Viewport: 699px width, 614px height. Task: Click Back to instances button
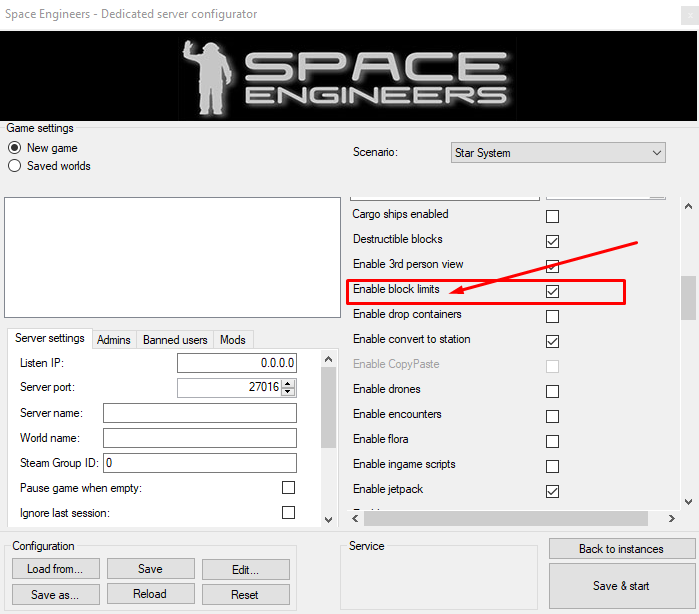(620, 549)
